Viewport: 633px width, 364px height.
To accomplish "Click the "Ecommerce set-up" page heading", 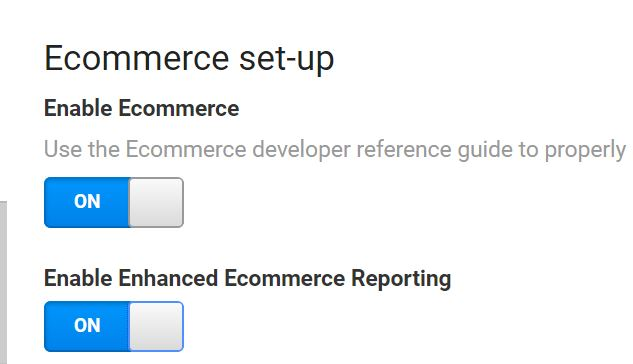I will point(189,59).
